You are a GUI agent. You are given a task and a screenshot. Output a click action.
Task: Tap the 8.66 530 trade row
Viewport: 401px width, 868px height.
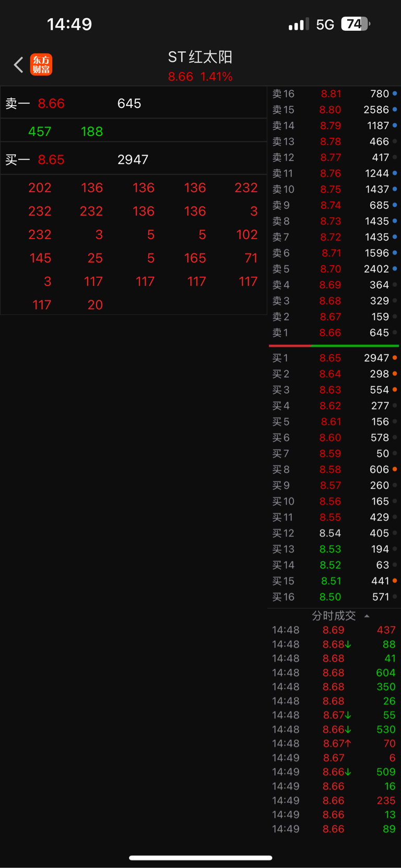[334, 730]
